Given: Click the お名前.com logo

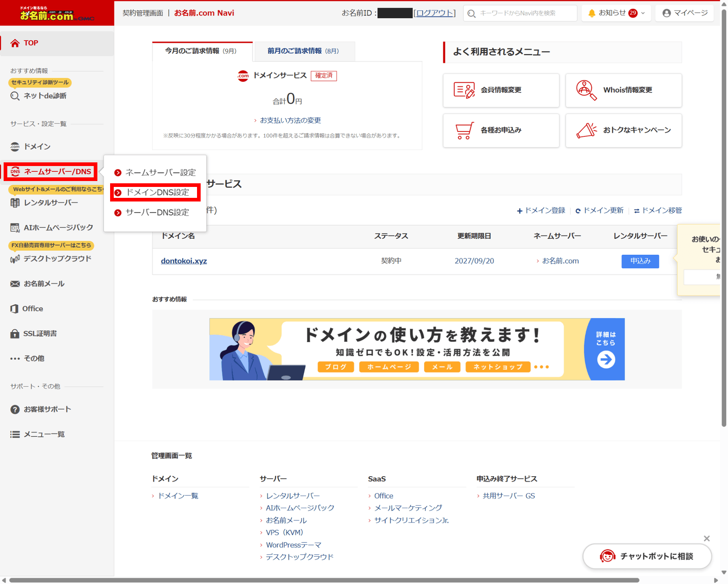Looking at the screenshot, I should pyautogui.click(x=57, y=14).
